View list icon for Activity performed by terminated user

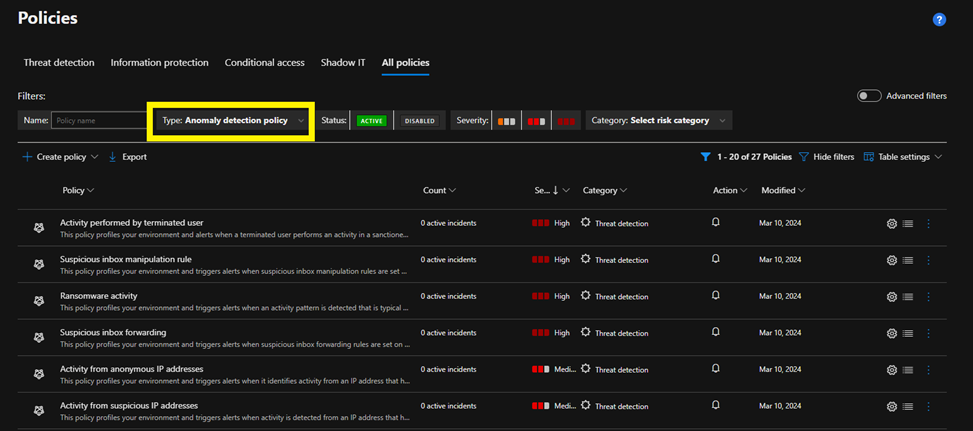coord(908,224)
